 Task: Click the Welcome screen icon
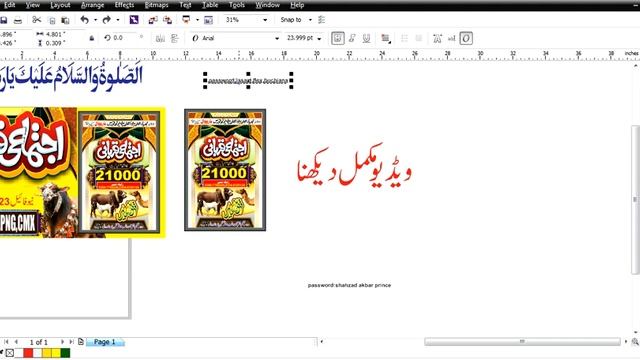(208, 20)
